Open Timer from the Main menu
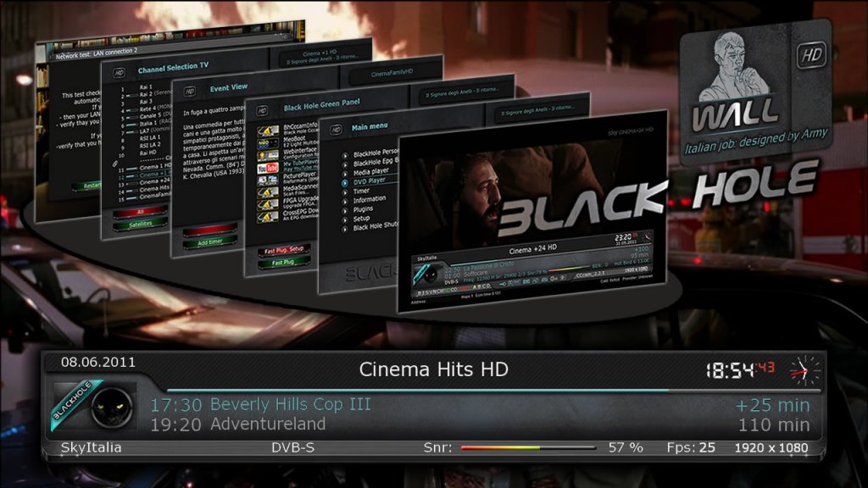868x488 pixels. click(x=361, y=191)
